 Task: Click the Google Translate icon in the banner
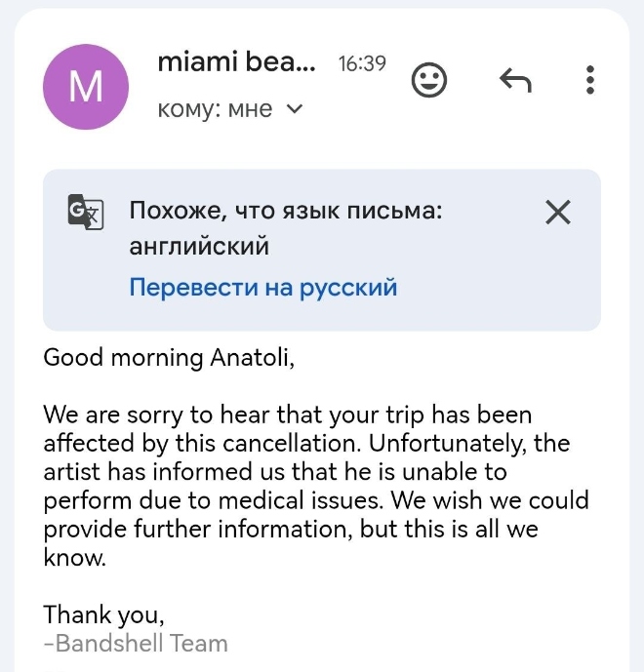tap(86, 212)
